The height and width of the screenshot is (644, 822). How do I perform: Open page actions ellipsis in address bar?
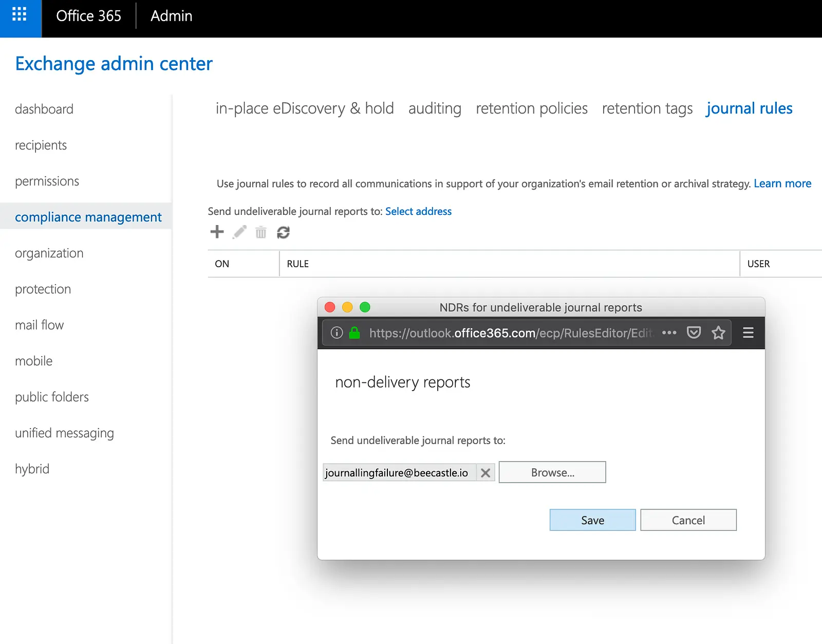tap(669, 333)
